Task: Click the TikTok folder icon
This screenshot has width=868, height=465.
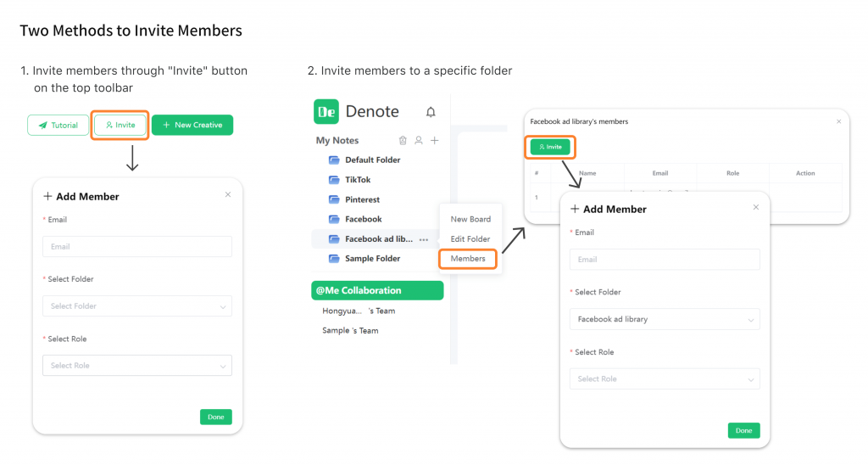Action: tap(334, 180)
